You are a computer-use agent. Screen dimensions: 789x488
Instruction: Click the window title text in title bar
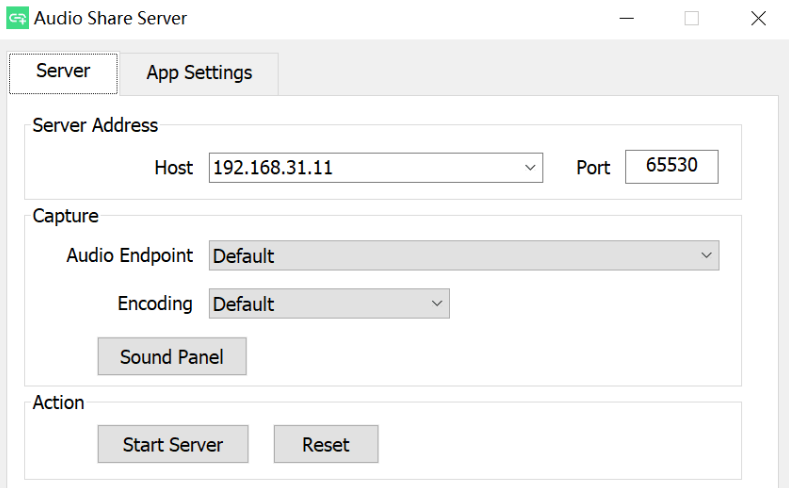click(x=110, y=18)
